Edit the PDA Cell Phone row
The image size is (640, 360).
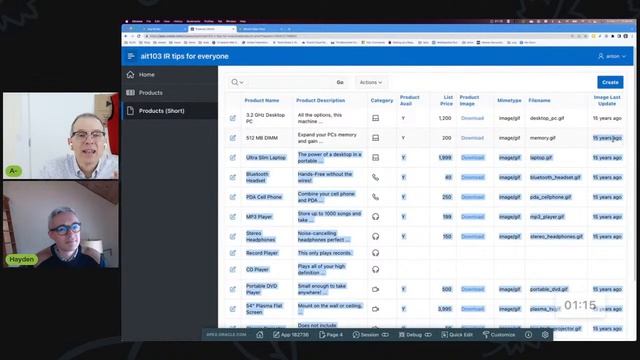tap(233, 197)
